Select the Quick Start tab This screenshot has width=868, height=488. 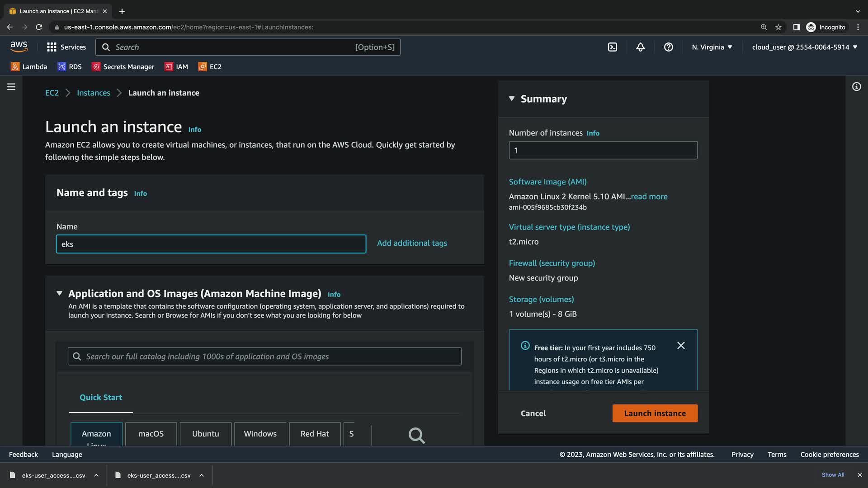coord(101,398)
